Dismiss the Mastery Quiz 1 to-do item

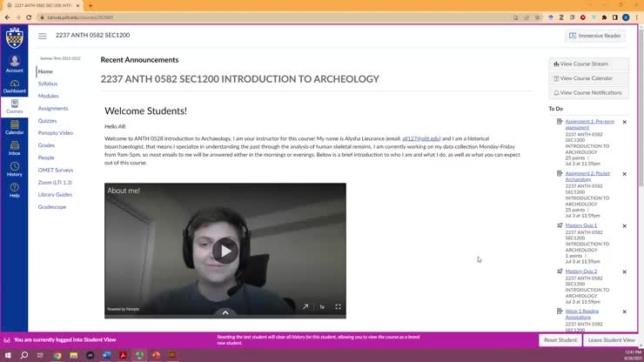pos(624,226)
